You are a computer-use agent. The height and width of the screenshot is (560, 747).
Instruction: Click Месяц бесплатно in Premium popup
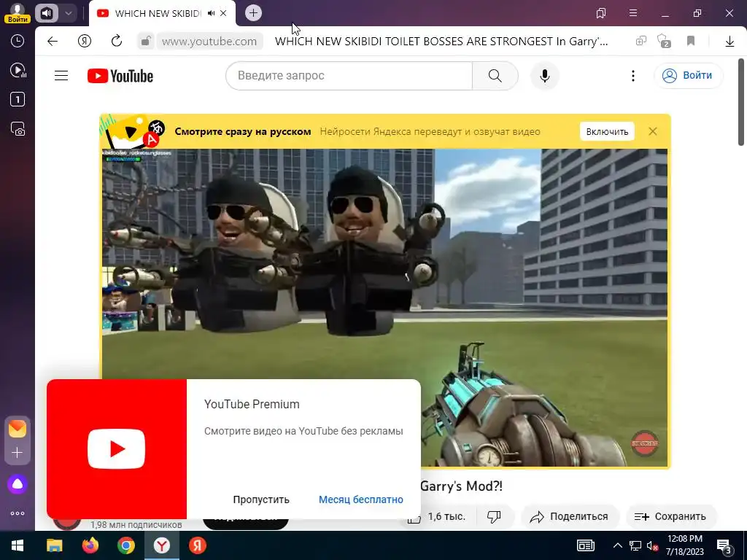pyautogui.click(x=360, y=499)
